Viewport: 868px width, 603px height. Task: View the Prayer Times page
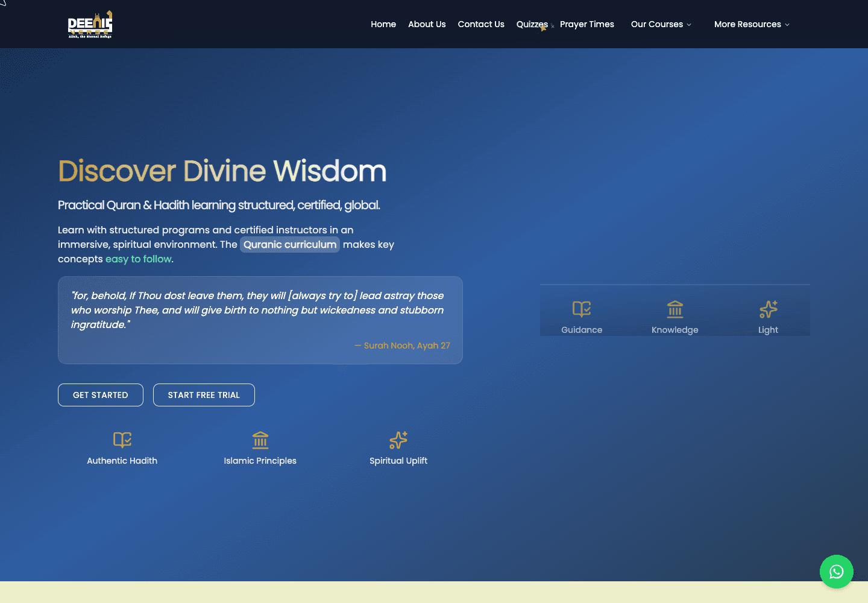click(x=587, y=24)
